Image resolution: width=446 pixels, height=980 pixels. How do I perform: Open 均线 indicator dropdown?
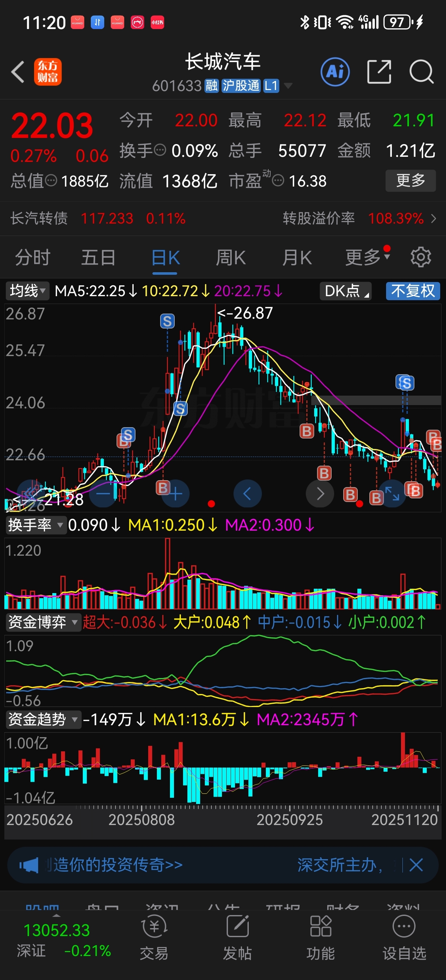[x=27, y=291]
